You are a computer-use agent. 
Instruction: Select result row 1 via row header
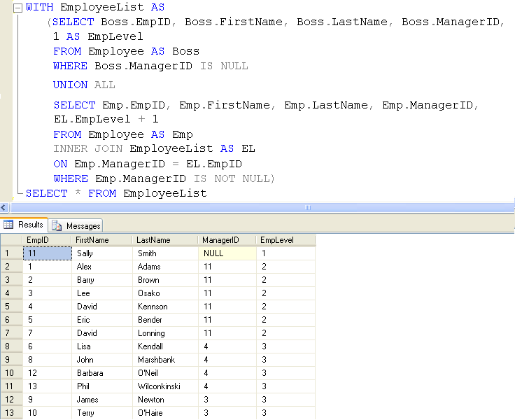[x=11, y=253]
